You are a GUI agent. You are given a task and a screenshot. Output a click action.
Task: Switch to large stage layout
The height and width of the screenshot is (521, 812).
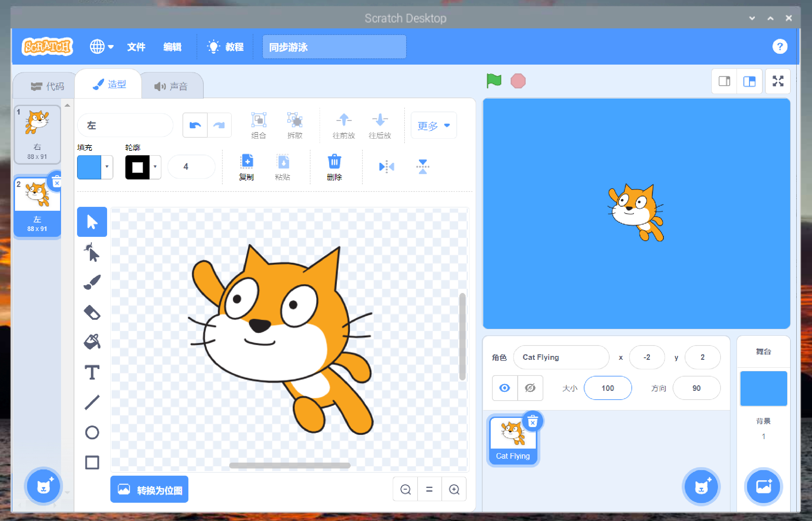(749, 81)
